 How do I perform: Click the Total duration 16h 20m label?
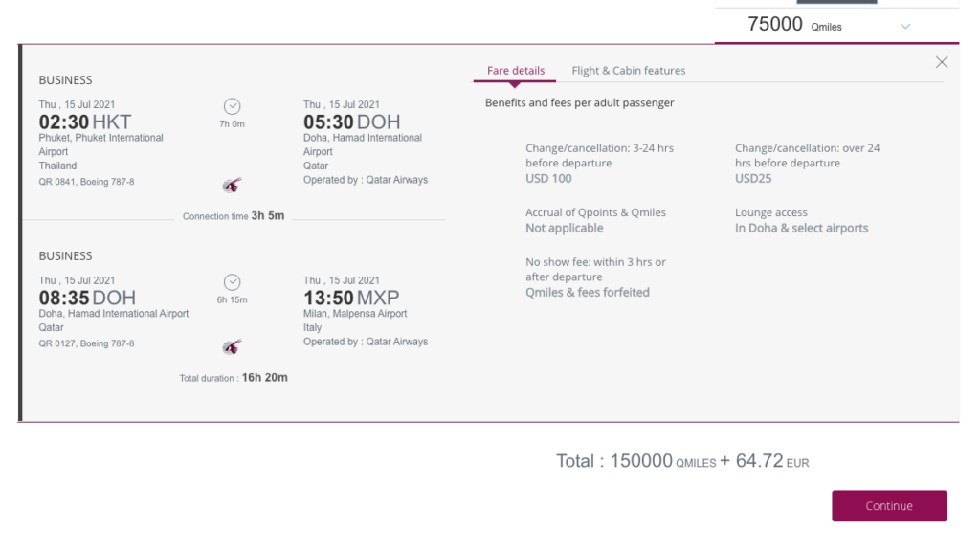tap(234, 378)
